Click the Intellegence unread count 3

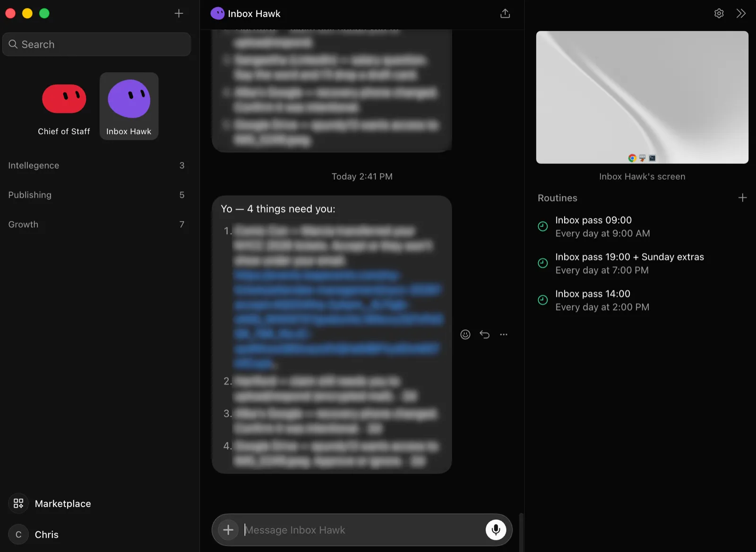182,165
